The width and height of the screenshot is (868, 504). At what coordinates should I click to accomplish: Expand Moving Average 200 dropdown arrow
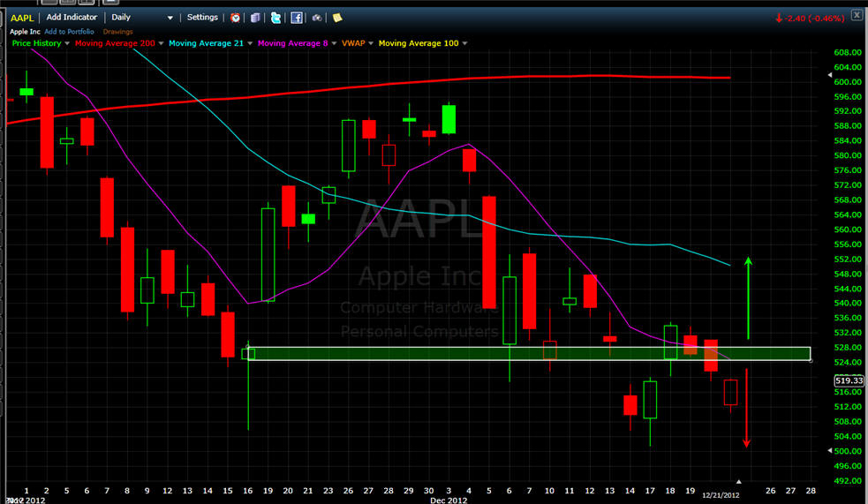pyautogui.click(x=161, y=43)
